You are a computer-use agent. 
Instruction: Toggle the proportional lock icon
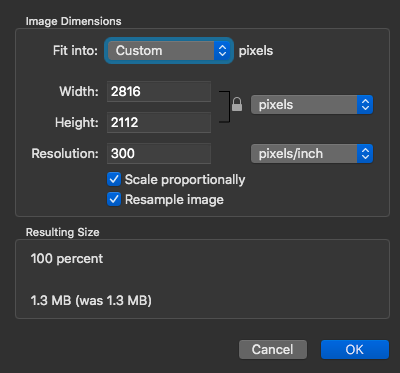point(237,104)
